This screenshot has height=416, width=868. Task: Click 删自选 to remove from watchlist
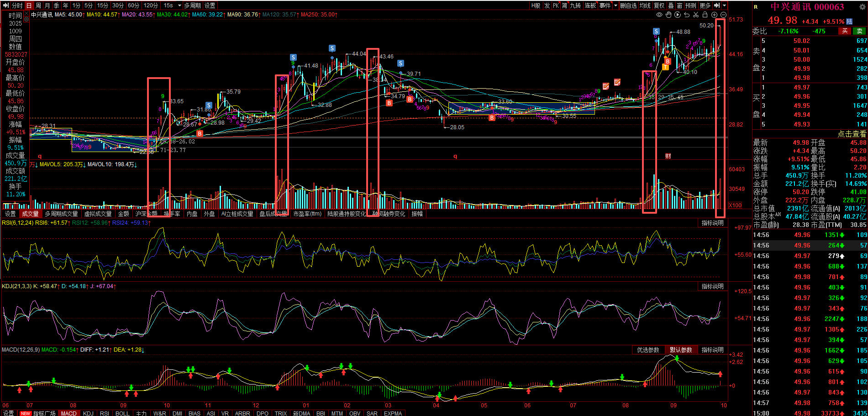[x=628, y=5]
